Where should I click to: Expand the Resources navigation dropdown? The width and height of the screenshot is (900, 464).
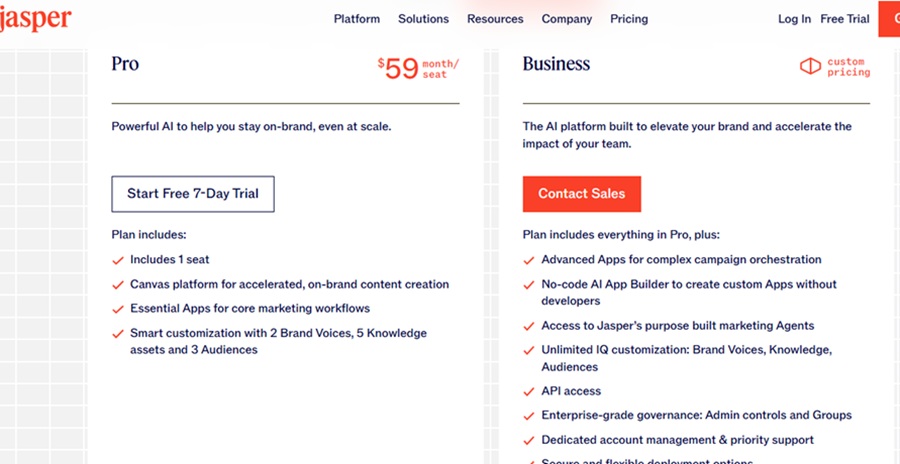point(495,19)
